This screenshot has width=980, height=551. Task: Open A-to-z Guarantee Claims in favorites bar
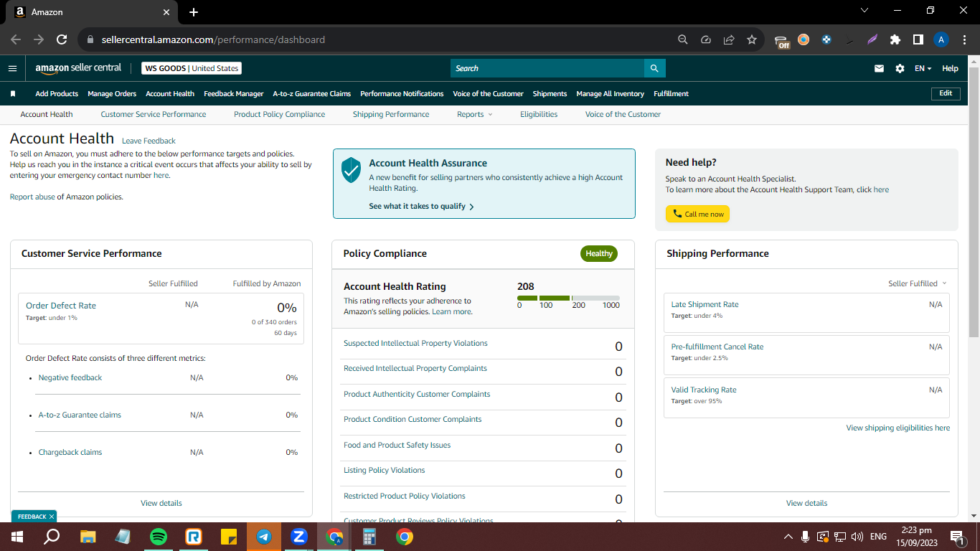[x=312, y=93]
